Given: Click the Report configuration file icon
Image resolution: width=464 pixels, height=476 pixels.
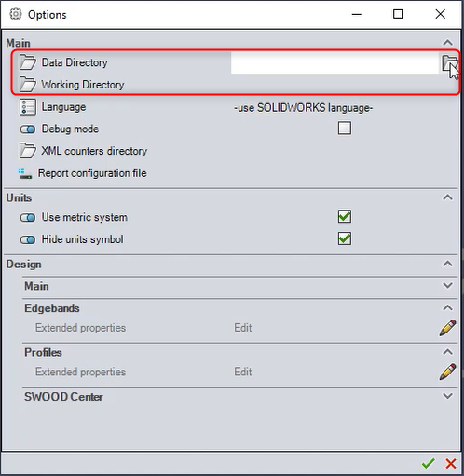Looking at the screenshot, I should coord(24,173).
